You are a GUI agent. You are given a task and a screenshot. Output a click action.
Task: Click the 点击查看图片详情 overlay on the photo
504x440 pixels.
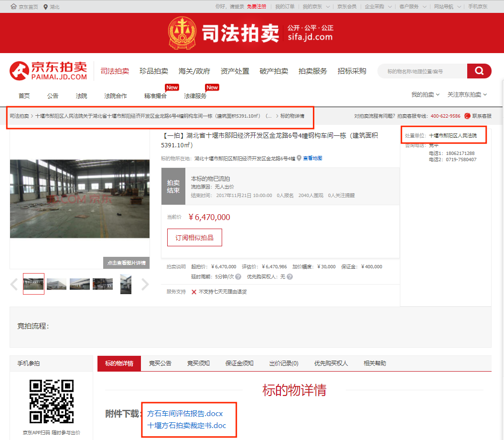tap(126, 263)
